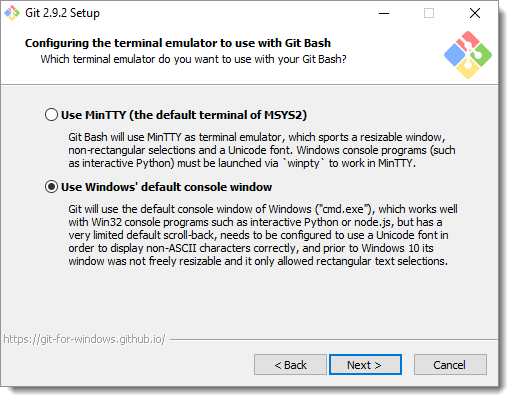The image size is (514, 402).
Task: Click the 'Git 2.9.2 Setup' title text
Action: 62,13
